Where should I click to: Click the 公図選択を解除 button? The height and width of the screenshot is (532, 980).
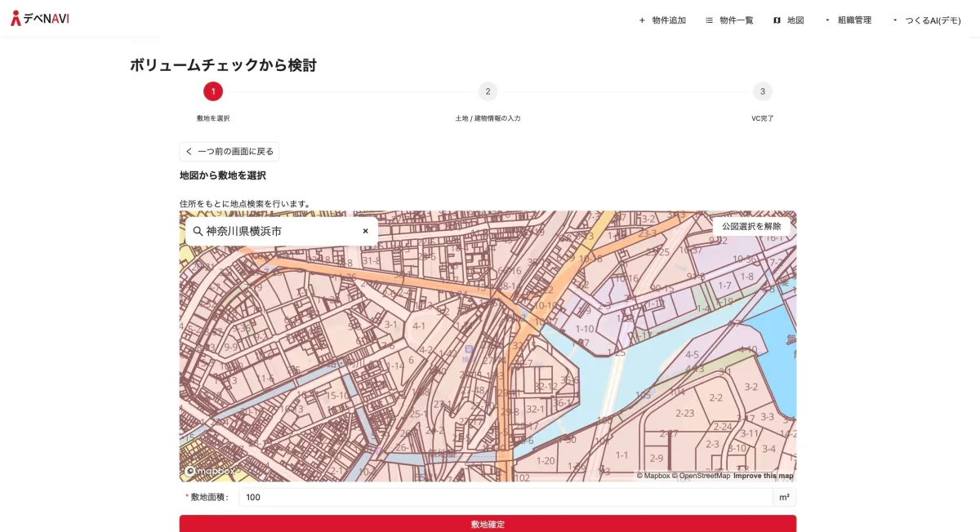pos(751,226)
